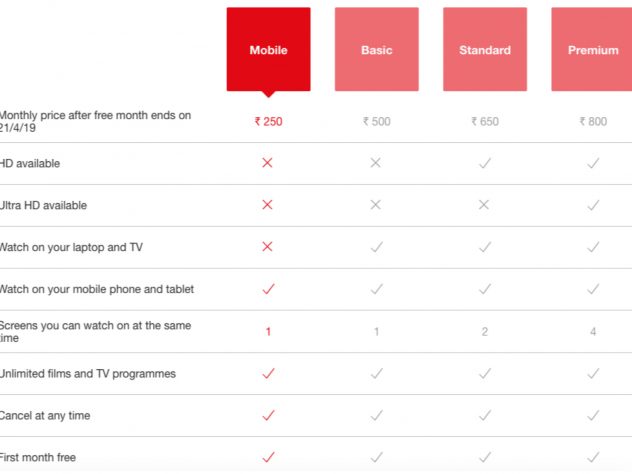632x474 pixels.
Task: Click red checkmark for Mobile phone and tablet
Action: 267,289
